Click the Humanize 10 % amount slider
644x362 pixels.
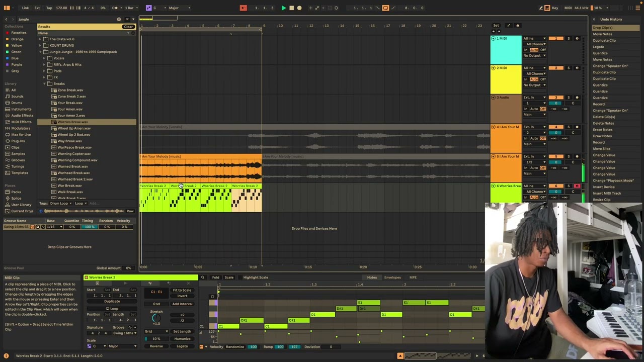point(156,339)
